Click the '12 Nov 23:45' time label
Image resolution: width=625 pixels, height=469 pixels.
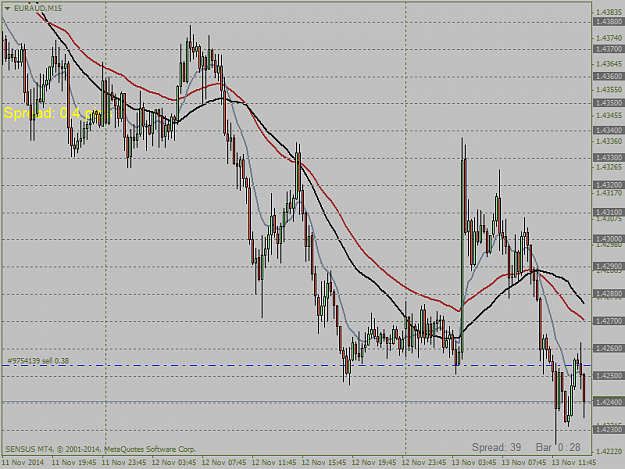424,463
